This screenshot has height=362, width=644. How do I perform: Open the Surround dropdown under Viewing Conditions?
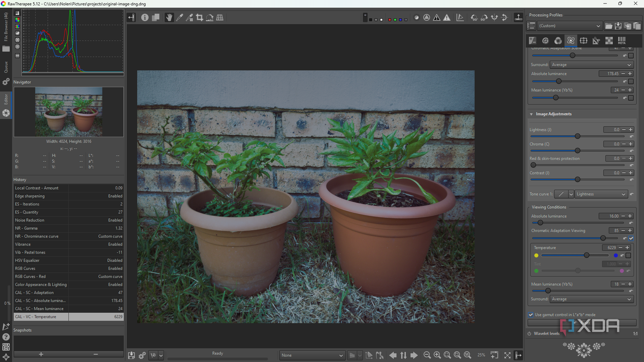(591, 299)
